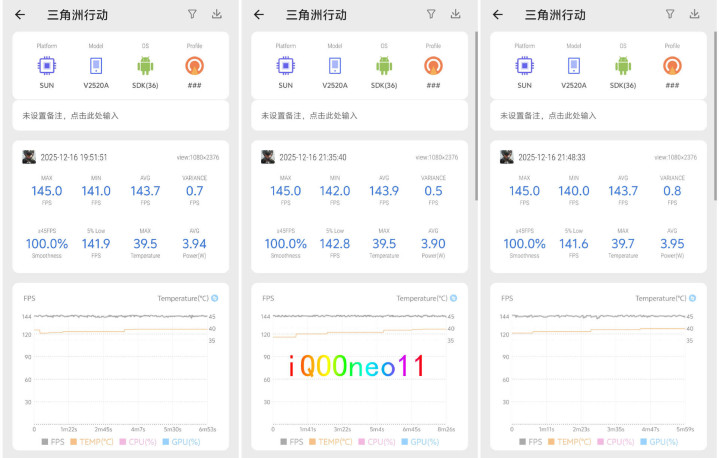Tap the note input field above 21:48:33 session

598,116
